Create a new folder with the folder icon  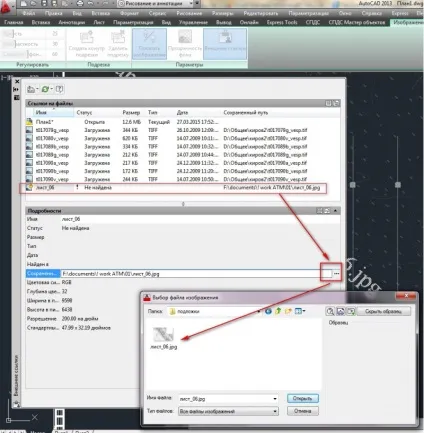pos(288,311)
